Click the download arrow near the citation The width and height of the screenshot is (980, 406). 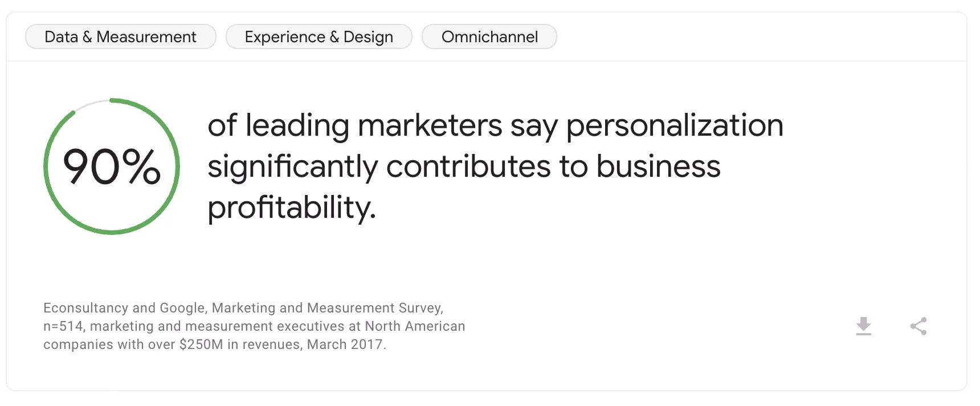(864, 326)
